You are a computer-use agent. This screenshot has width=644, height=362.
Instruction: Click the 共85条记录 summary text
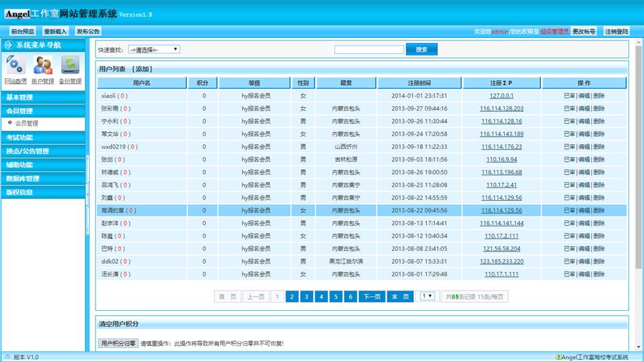(x=474, y=297)
